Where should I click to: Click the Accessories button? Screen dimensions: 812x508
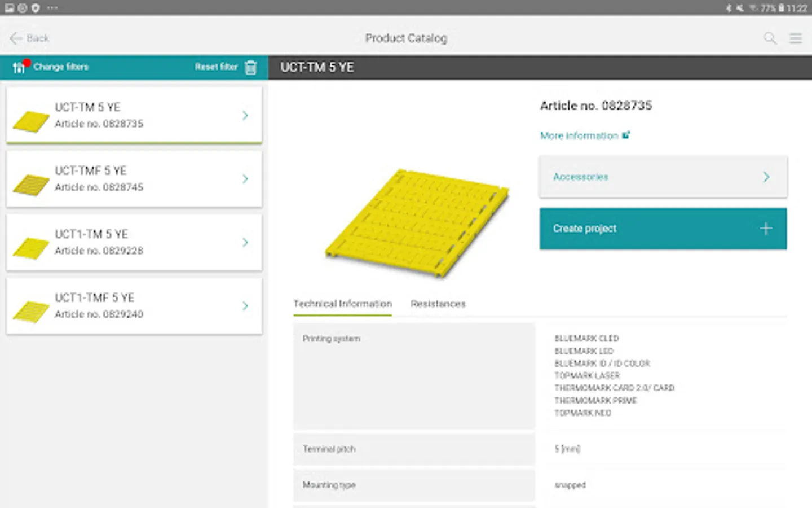tap(663, 177)
